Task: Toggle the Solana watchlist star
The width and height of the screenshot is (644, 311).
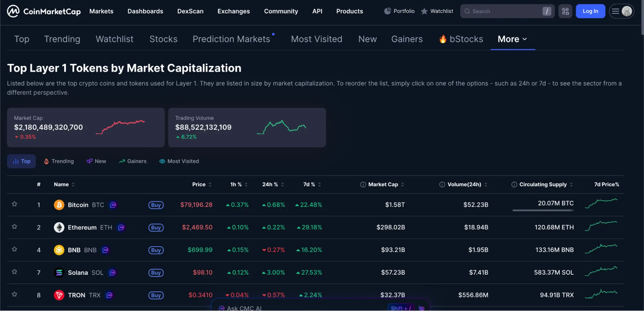Action: (x=14, y=272)
